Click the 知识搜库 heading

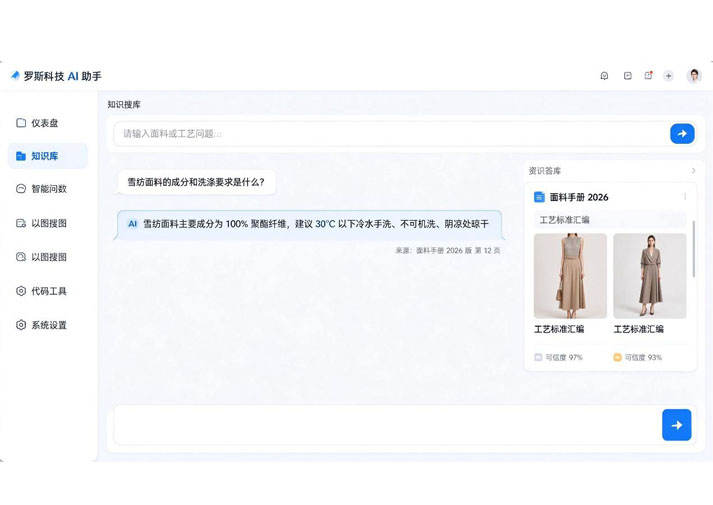point(124,105)
